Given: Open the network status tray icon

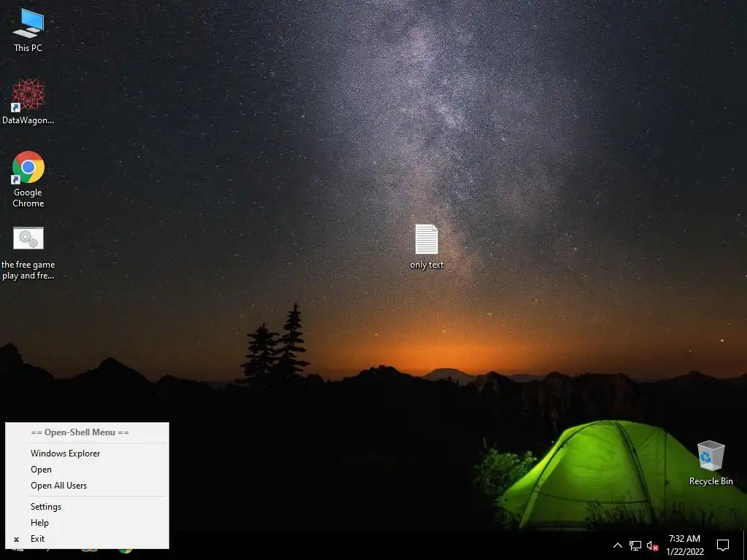Looking at the screenshot, I should (x=635, y=545).
